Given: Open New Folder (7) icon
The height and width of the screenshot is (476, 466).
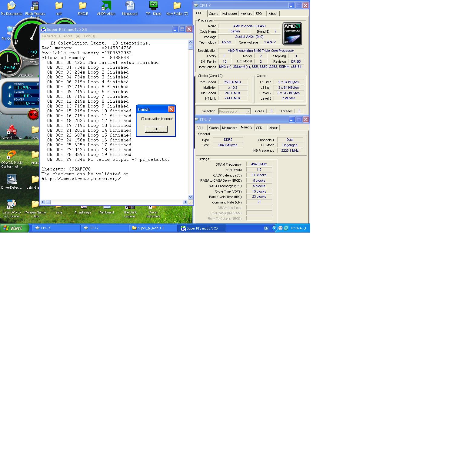Looking at the screenshot, I should [177, 6].
